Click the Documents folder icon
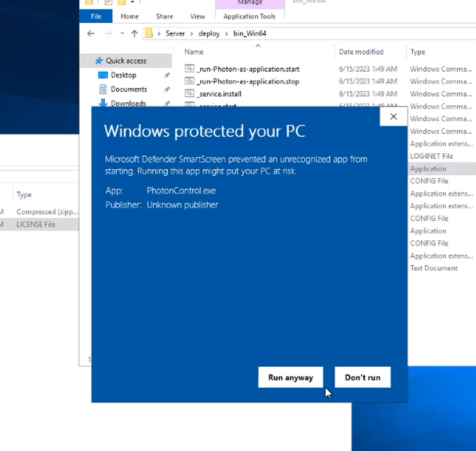This screenshot has width=476, height=451. tap(103, 89)
